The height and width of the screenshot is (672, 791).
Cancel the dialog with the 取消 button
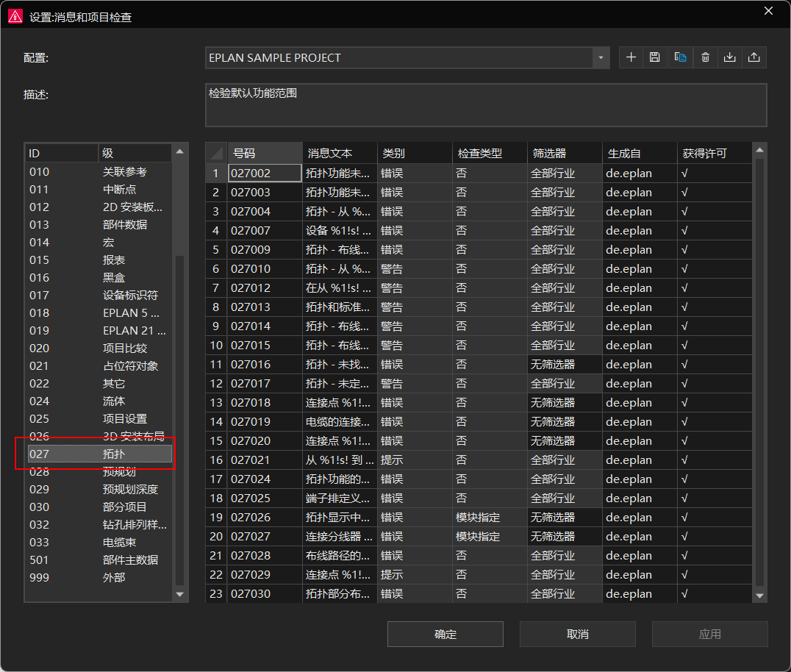(577, 634)
